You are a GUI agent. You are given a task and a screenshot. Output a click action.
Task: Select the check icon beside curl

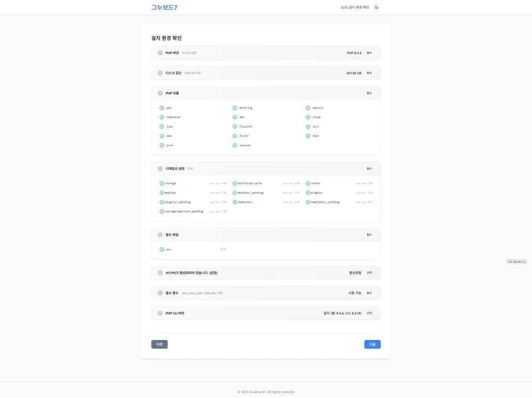click(x=308, y=127)
